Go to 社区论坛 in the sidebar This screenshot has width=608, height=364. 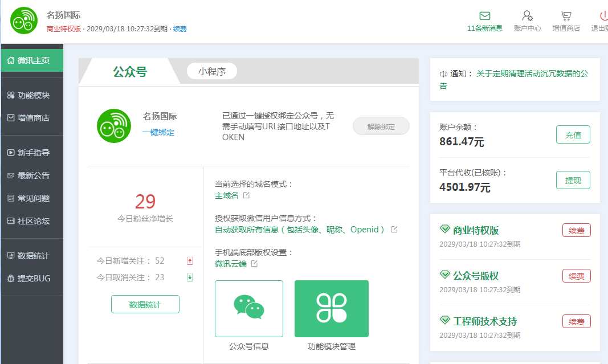33,221
